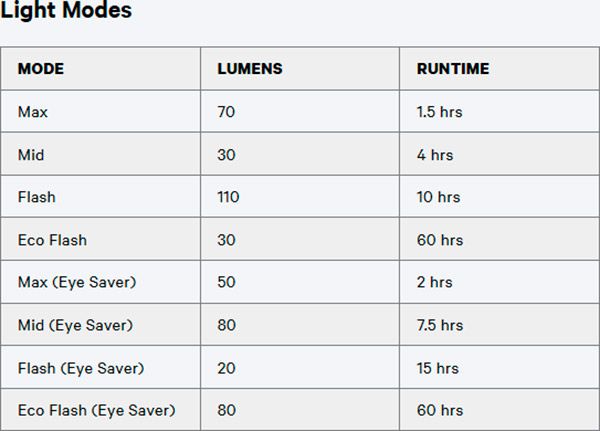Click the 4 hrs runtime cell
The height and width of the screenshot is (431, 600).
pyautogui.click(x=435, y=155)
